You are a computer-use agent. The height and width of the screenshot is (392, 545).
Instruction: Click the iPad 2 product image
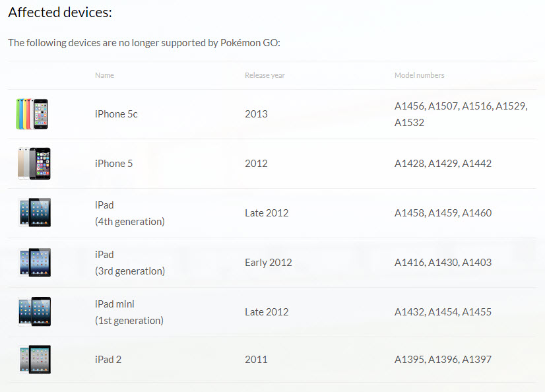pyautogui.click(x=34, y=360)
